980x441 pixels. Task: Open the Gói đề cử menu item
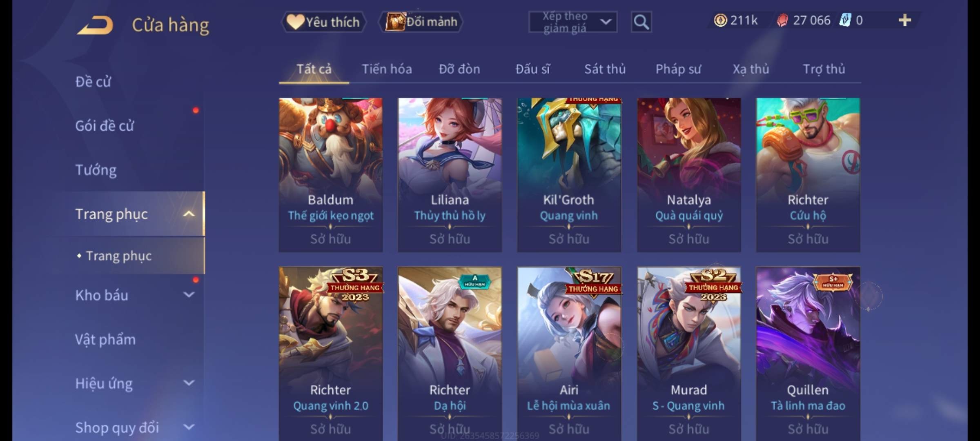[105, 126]
